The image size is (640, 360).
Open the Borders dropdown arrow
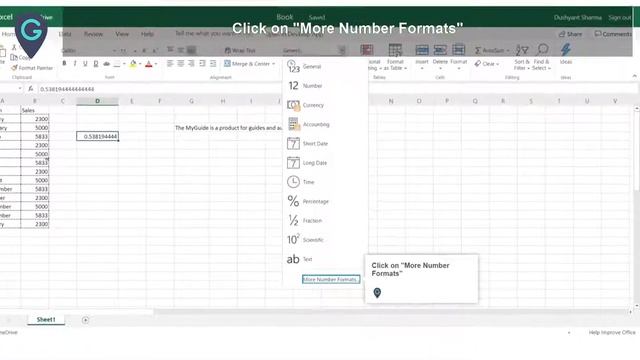[x=124, y=64]
